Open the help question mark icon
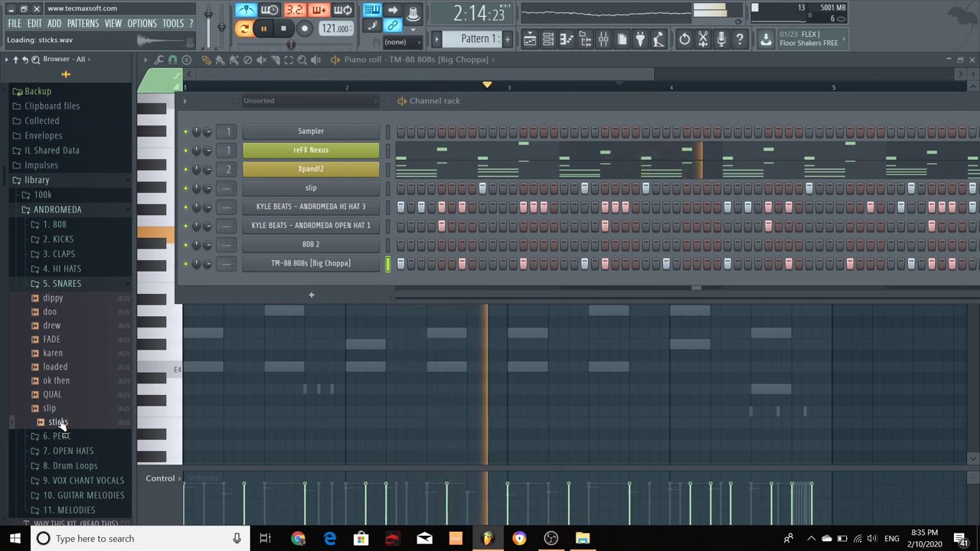The height and width of the screenshot is (551, 980). pyautogui.click(x=740, y=39)
